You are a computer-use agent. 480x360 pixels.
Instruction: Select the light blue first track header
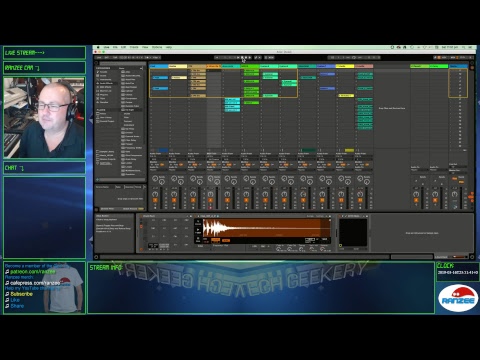159,66
